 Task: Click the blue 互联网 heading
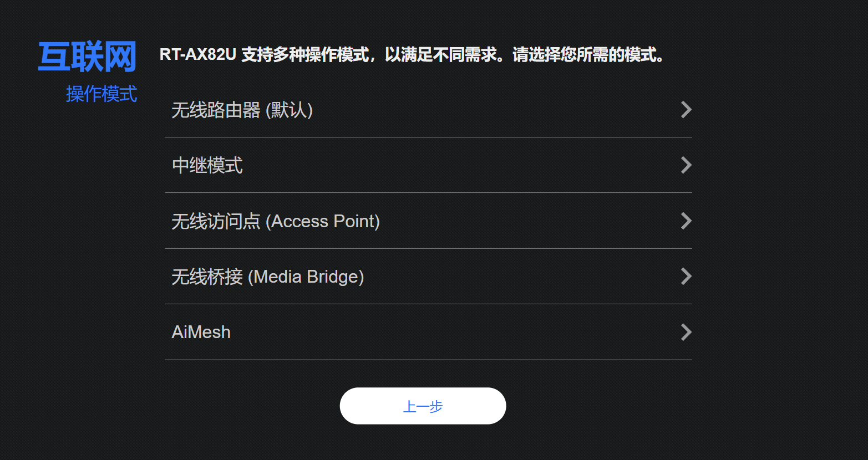click(x=87, y=57)
